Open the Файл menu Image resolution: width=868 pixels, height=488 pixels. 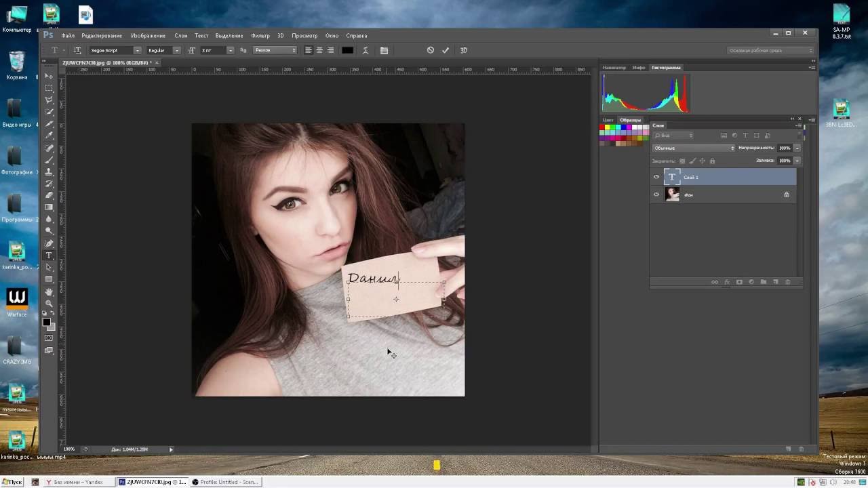pyautogui.click(x=68, y=35)
